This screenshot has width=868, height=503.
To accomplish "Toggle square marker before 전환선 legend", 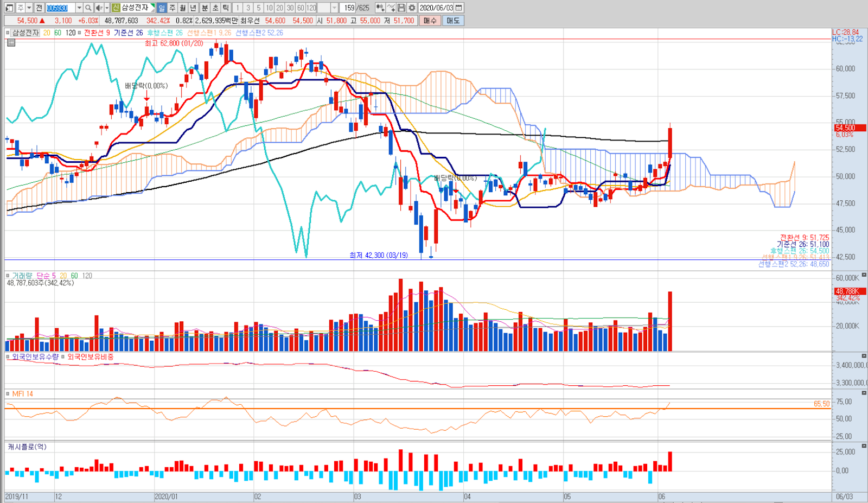I will (x=79, y=33).
